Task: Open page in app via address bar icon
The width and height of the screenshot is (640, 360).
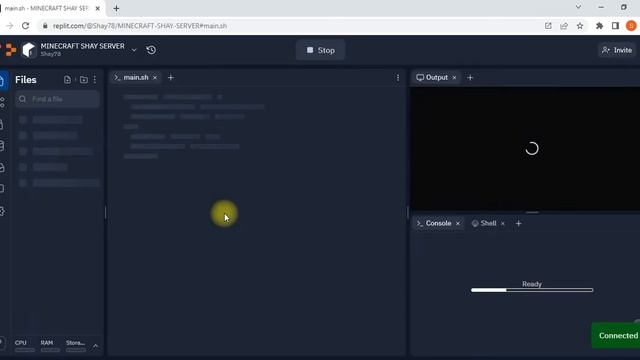Action: click(x=548, y=26)
